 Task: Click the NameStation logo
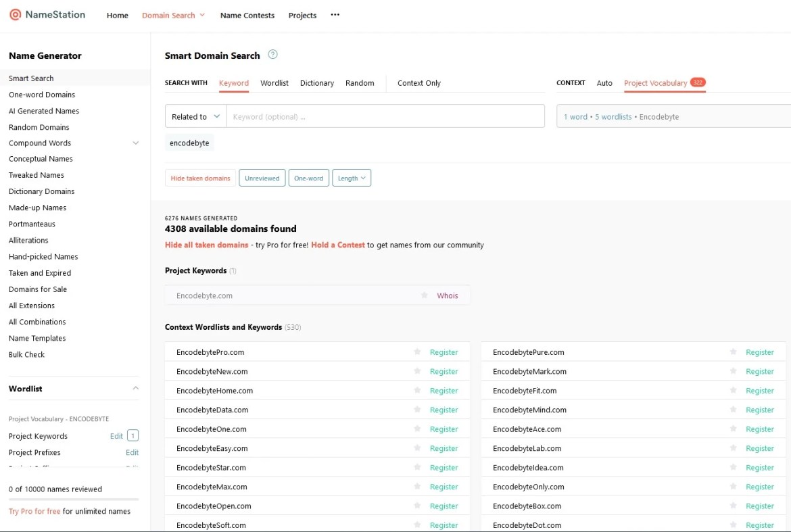tap(47, 15)
